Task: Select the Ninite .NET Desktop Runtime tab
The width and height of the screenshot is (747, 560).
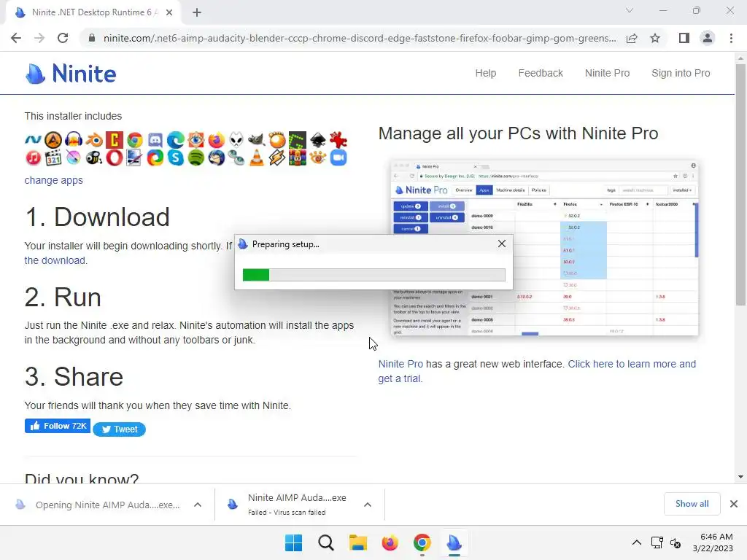Action: click(93, 12)
